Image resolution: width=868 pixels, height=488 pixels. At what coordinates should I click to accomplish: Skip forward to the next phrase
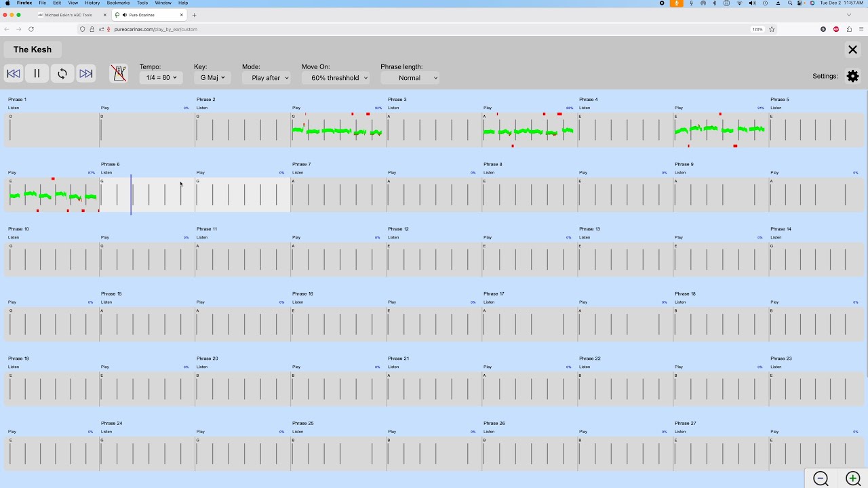click(86, 74)
